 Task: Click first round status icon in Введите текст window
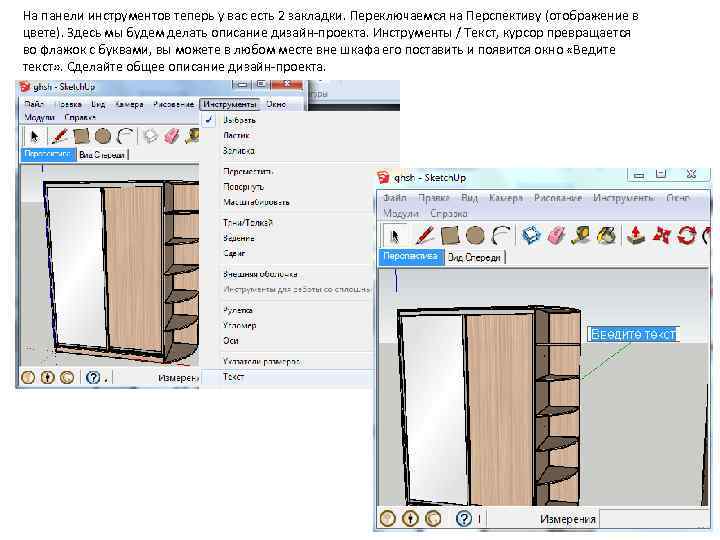[x=388, y=518]
